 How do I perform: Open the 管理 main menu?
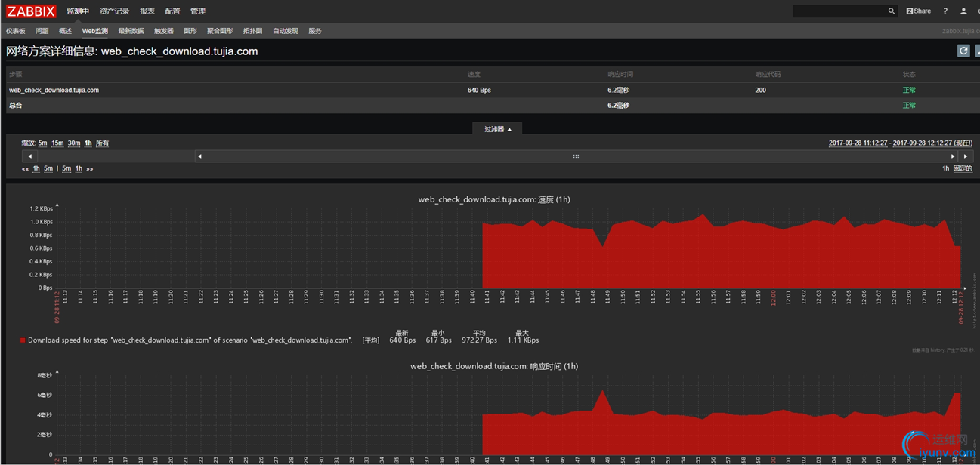click(x=198, y=11)
